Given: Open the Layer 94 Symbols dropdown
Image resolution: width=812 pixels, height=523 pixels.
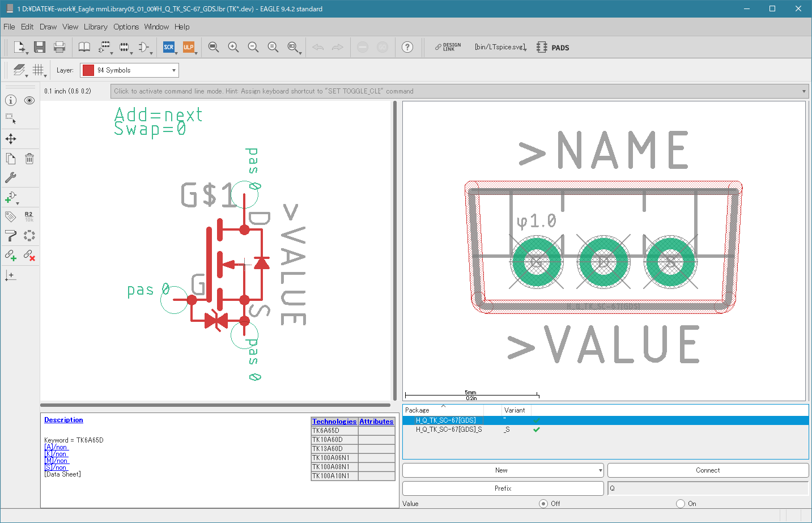Looking at the screenshot, I should pyautogui.click(x=129, y=70).
